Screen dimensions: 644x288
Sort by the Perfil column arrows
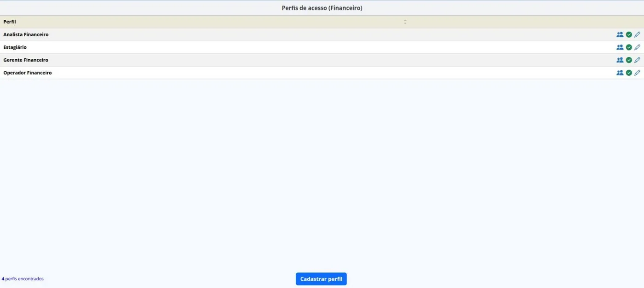(405, 22)
